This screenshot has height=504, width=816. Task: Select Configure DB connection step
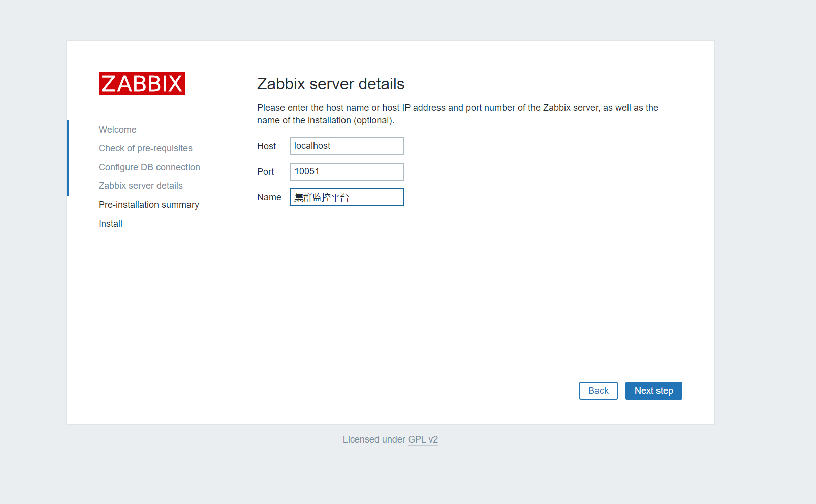149,167
